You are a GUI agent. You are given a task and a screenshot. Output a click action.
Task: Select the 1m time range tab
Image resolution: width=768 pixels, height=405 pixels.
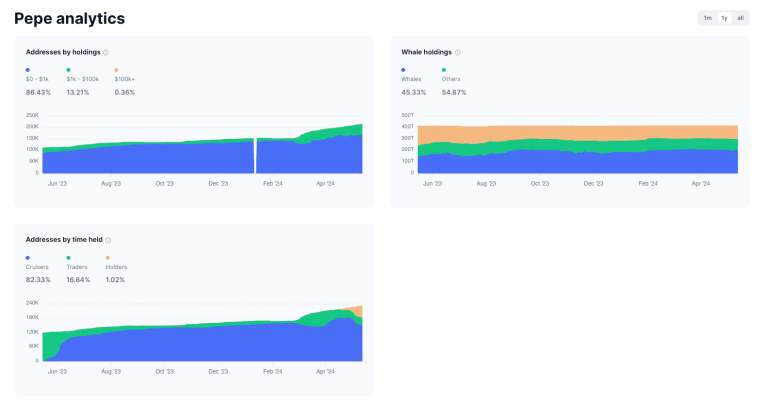[707, 18]
